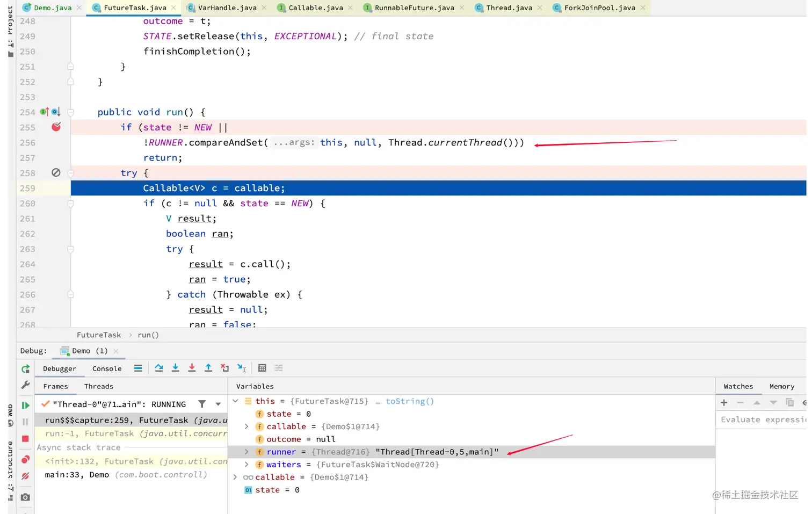
Task: Force step into with red arrow
Action: (192, 368)
